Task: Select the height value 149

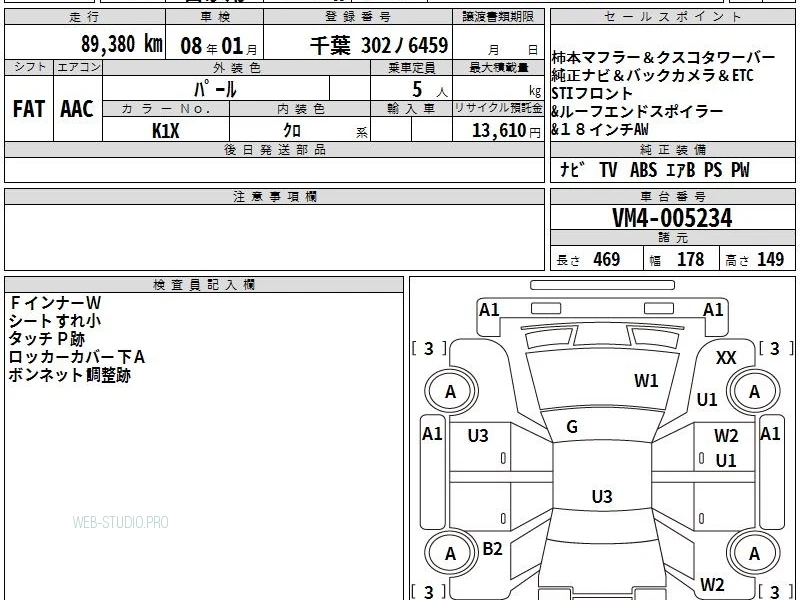Action: pos(770,259)
